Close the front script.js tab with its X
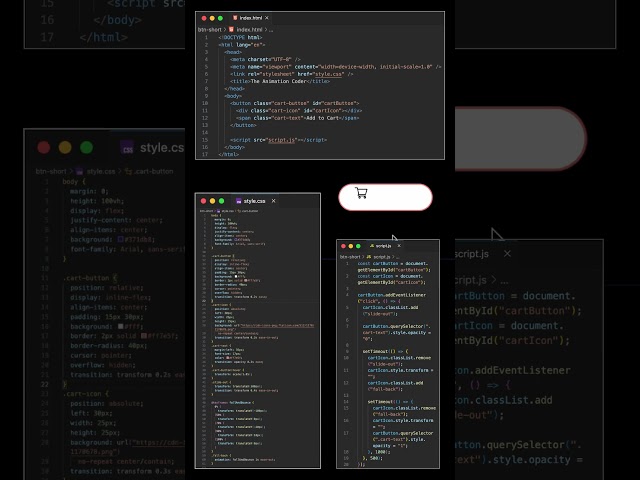Image resolution: width=640 pixels, height=480 pixels. pyautogui.click(x=399, y=246)
